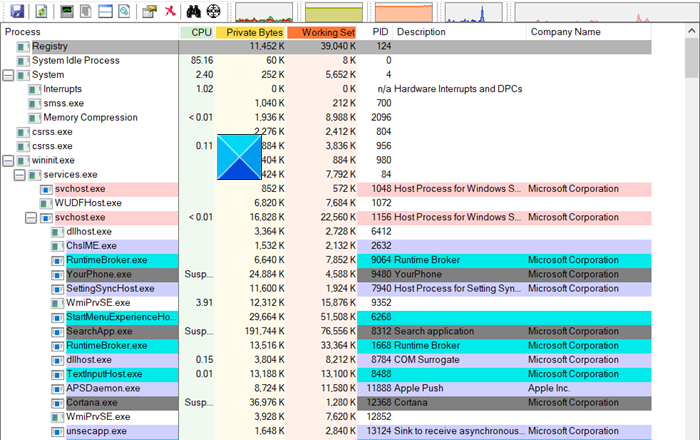Collapse the services.exe tree node
700x440 pixels.
point(21,174)
